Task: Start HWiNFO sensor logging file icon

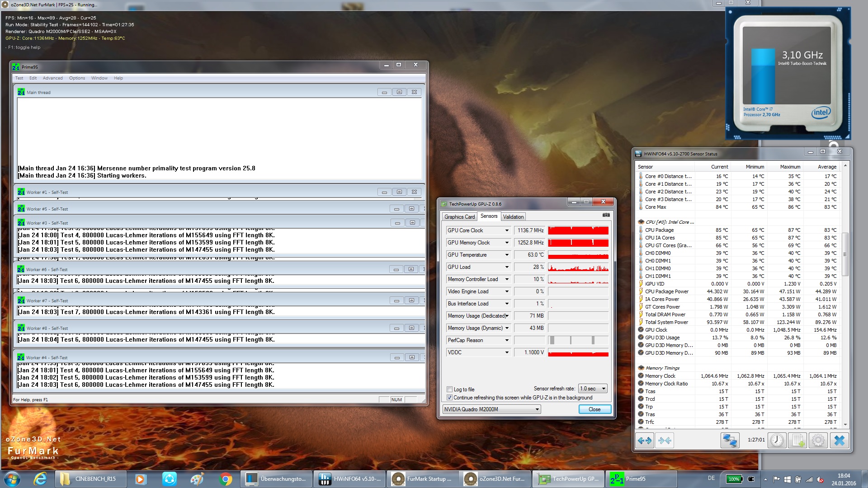Action: (797, 440)
